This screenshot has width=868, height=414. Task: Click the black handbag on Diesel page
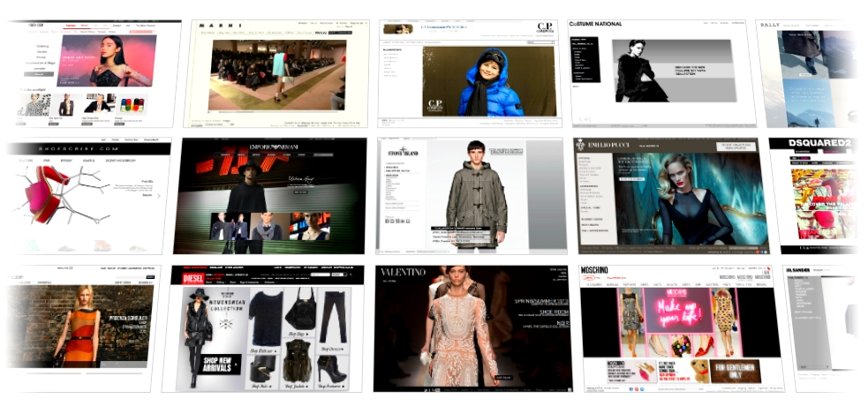300,310
